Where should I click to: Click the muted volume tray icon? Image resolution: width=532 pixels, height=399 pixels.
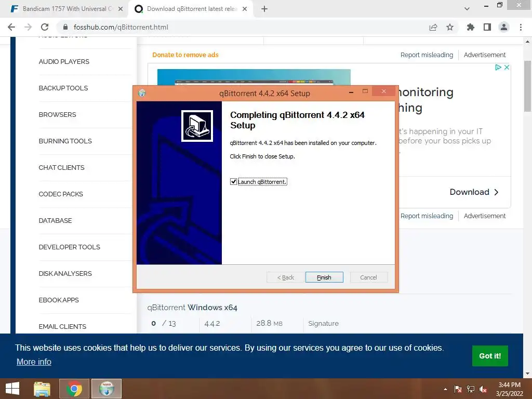tap(483, 389)
